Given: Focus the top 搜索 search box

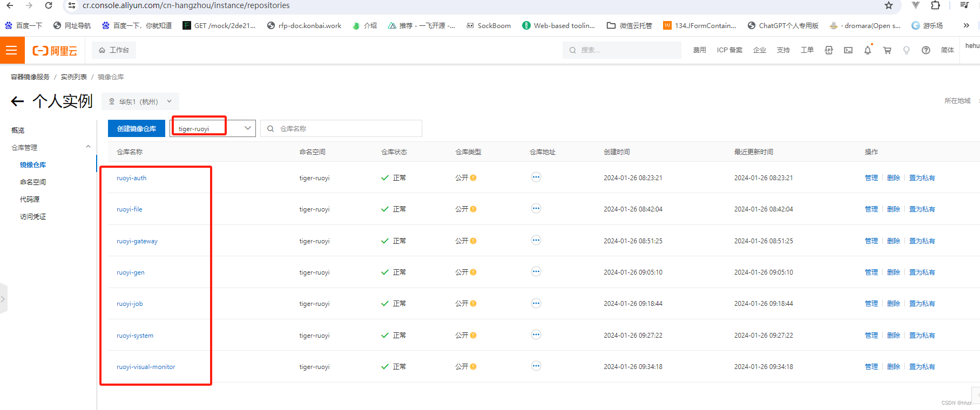Looking at the screenshot, I should (x=622, y=50).
